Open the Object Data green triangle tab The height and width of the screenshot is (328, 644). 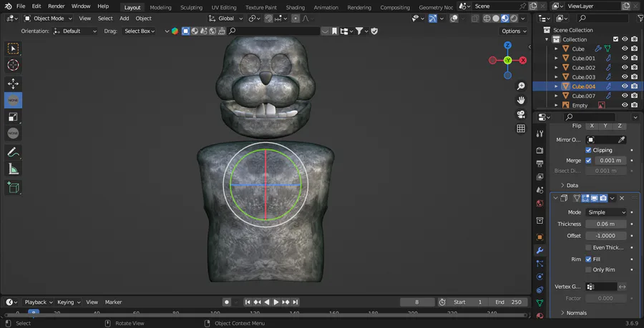click(x=540, y=303)
